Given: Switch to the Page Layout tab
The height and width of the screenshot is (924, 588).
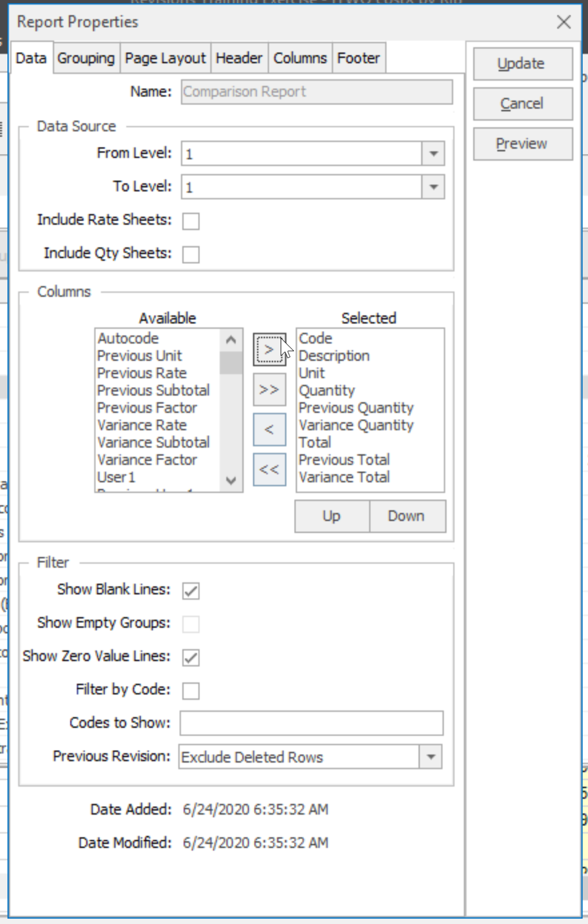Looking at the screenshot, I should 165,58.
